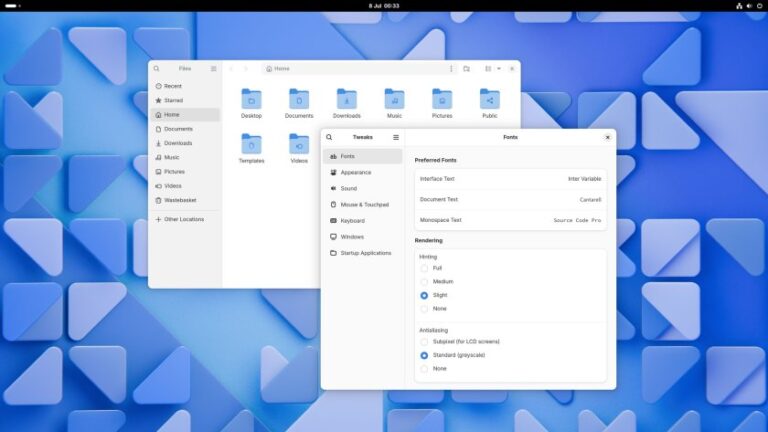The width and height of the screenshot is (768, 432).
Task: Open Wastebasket in the Files sidebar
Action: pyautogui.click(x=186, y=200)
